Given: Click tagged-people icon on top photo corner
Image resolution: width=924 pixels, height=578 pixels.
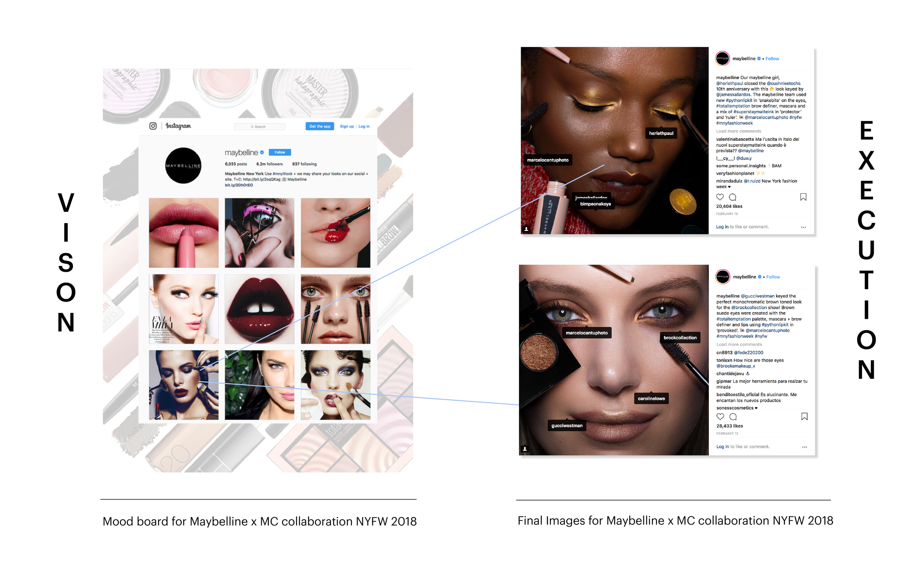Looking at the screenshot, I should click(x=526, y=229).
